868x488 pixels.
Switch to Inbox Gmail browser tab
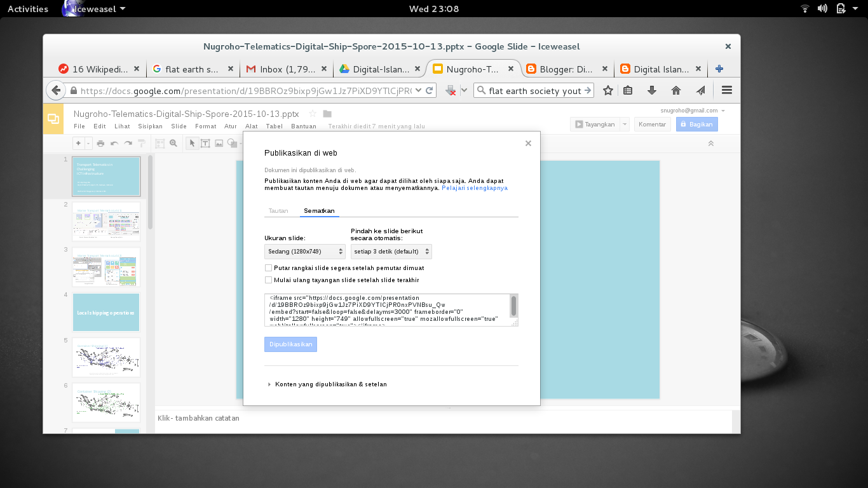tap(287, 69)
